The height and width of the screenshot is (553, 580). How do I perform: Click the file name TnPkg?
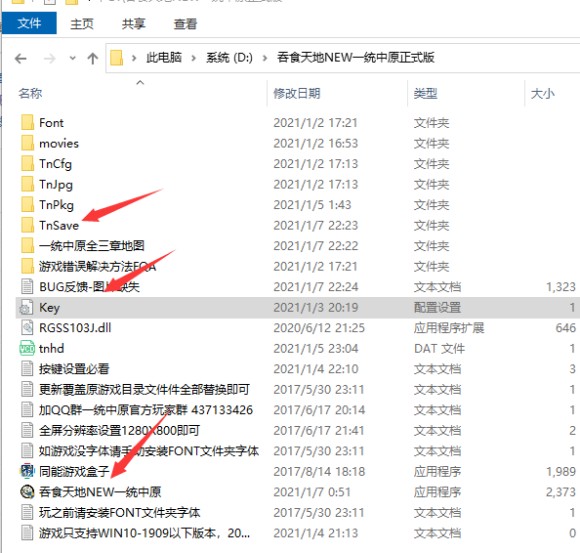coord(56,205)
